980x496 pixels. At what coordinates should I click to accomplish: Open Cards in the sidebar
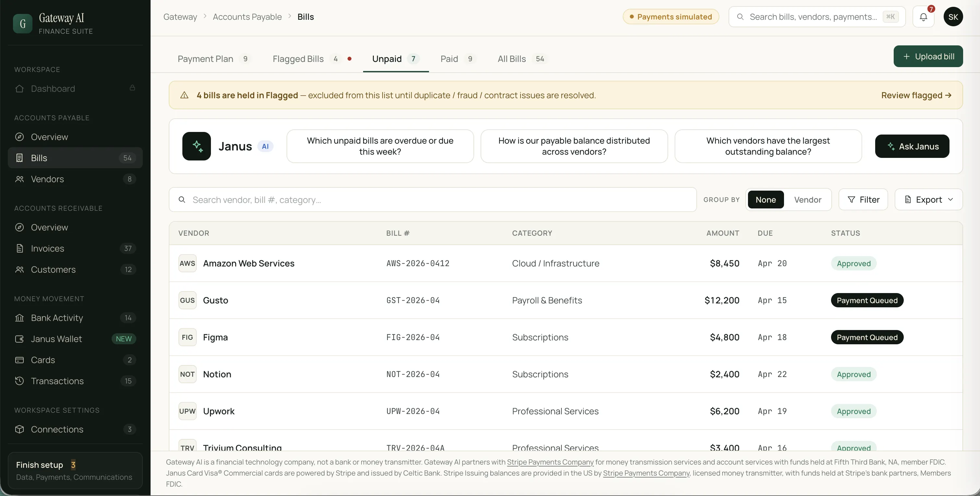(x=75, y=360)
